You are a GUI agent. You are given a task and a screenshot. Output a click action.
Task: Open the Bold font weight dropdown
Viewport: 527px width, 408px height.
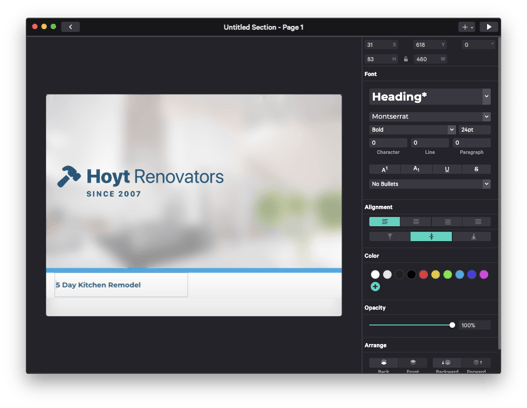tap(412, 130)
